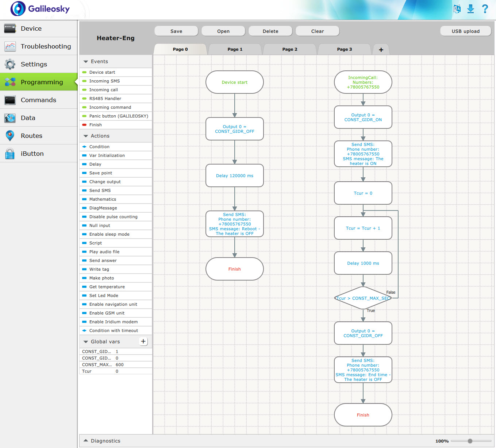This screenshot has height=448, width=496.
Task: Expand the Diagnostics panel
Action: pos(86,441)
